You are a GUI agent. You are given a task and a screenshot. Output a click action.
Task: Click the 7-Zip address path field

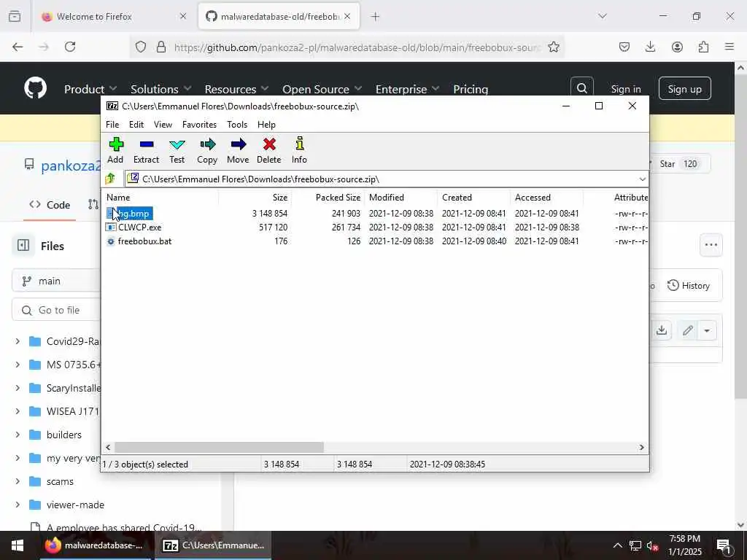click(x=381, y=179)
